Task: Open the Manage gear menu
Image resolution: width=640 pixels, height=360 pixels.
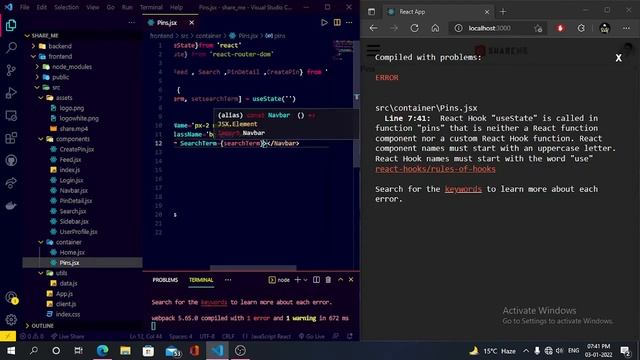Action: pyautogui.click(x=11, y=320)
